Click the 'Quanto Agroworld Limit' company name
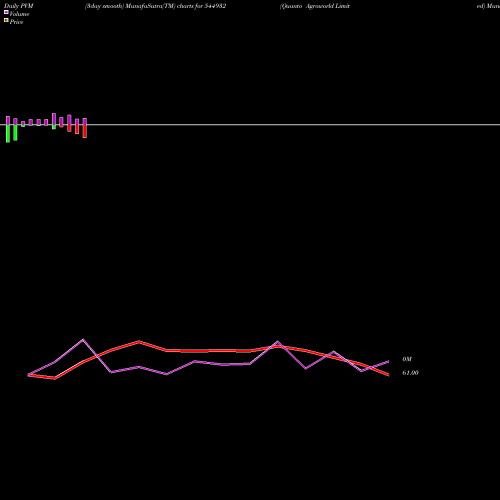500x500 pixels. click(x=315, y=6)
